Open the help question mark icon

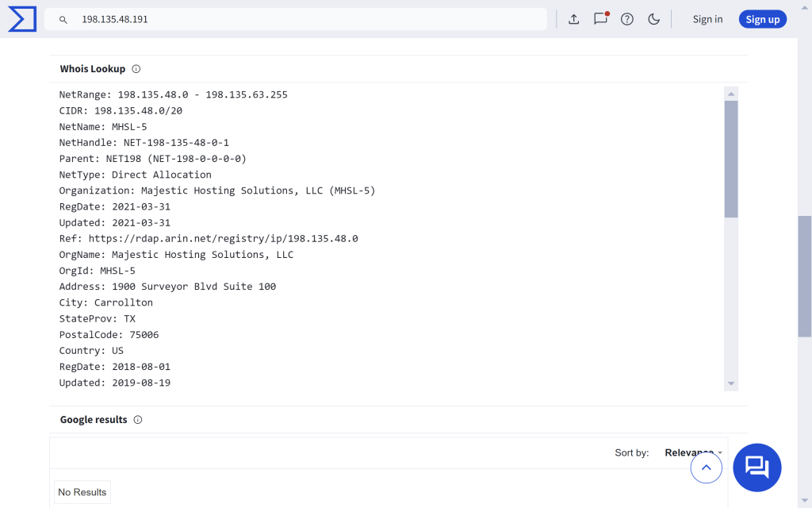(627, 19)
